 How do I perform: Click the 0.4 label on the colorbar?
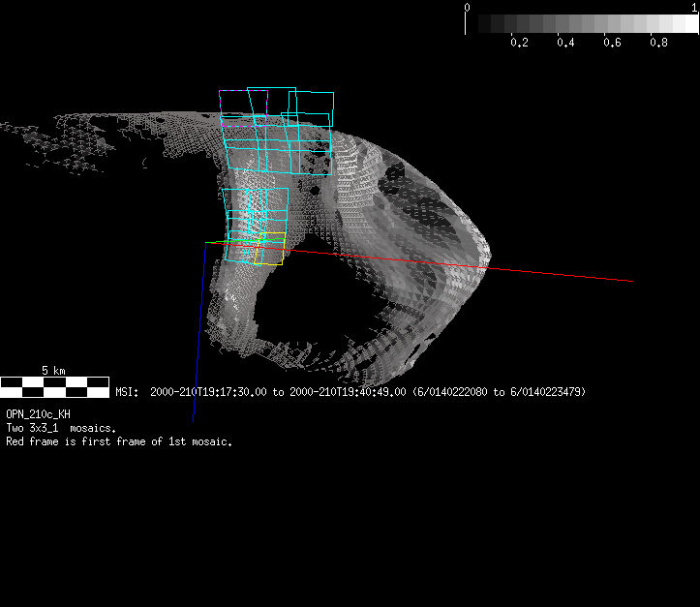point(565,44)
